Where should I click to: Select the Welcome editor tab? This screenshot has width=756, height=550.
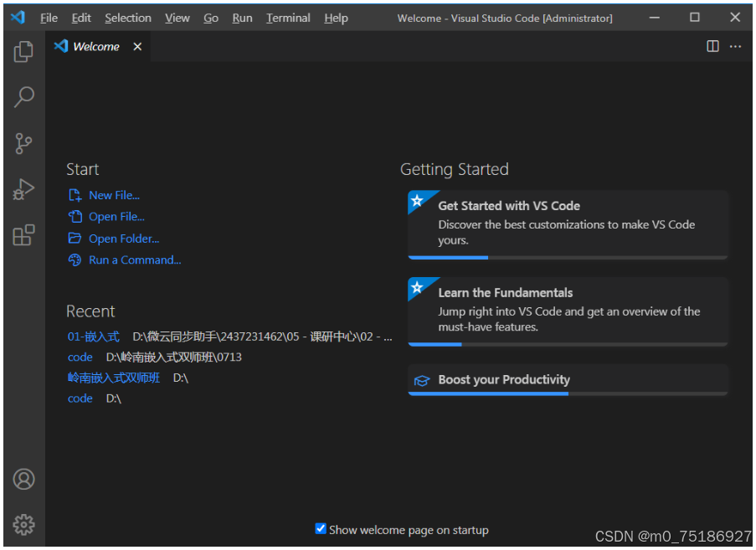pos(98,46)
